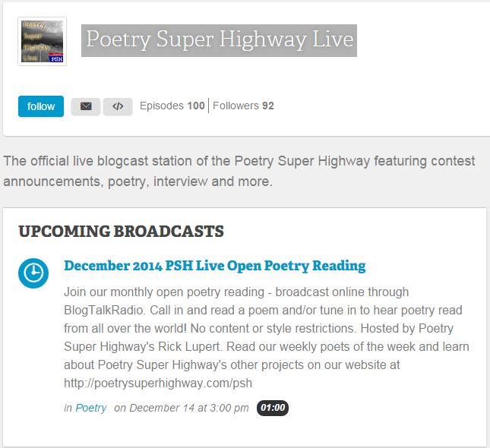
Task: Click the envelope email icon
Action: 85,106
